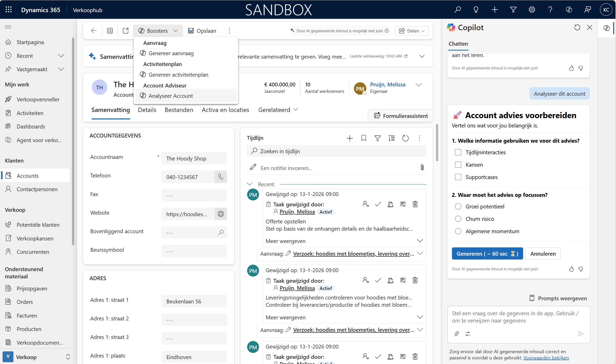Open the Voorwaarden bekijken link
616x364 pixels.
[x=546, y=358]
